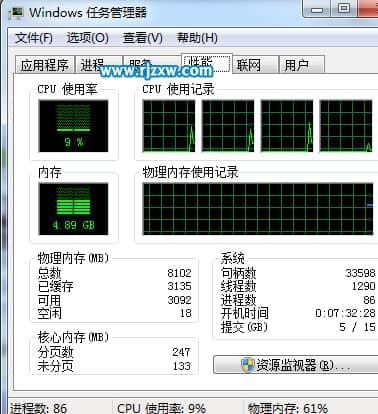Minimize the Task Manager window
378x414 pixels.
pyautogui.click(x=317, y=9)
